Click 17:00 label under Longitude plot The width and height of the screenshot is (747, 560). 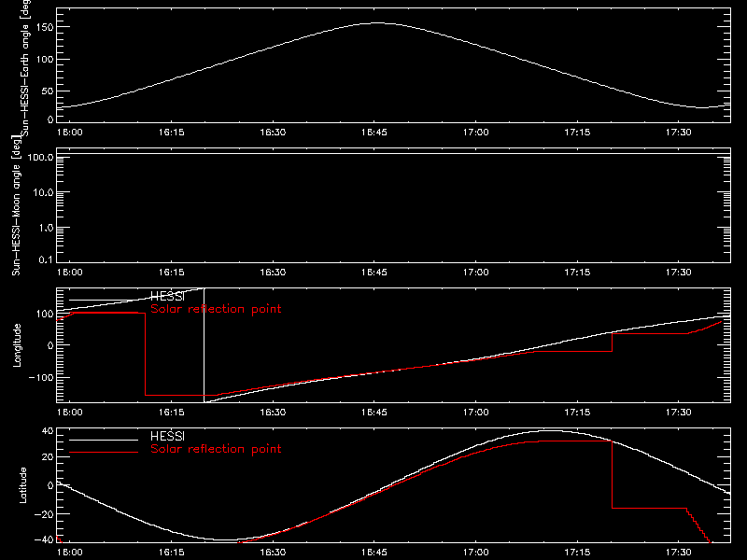[x=475, y=413]
